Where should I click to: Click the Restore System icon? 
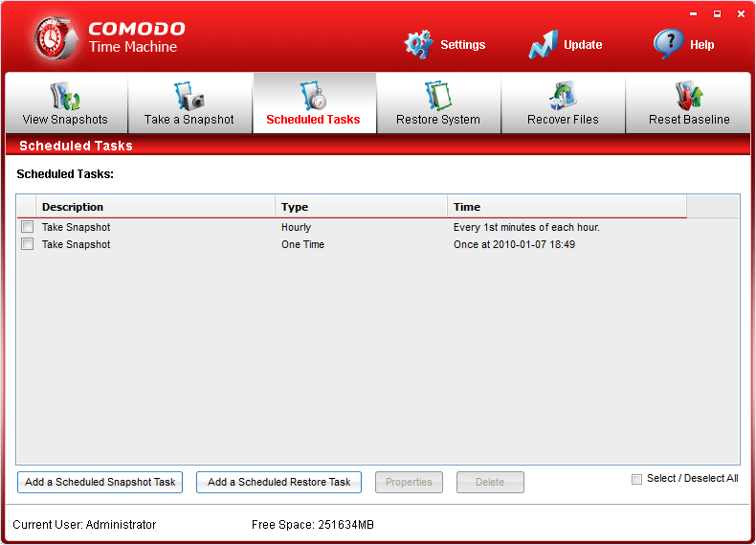pyautogui.click(x=437, y=96)
